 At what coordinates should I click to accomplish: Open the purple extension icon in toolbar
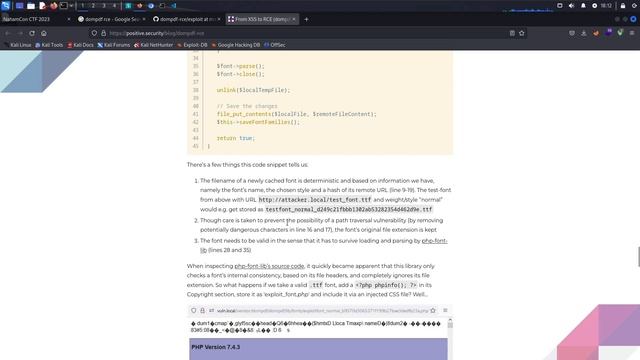pyautogui.click(x=608, y=33)
